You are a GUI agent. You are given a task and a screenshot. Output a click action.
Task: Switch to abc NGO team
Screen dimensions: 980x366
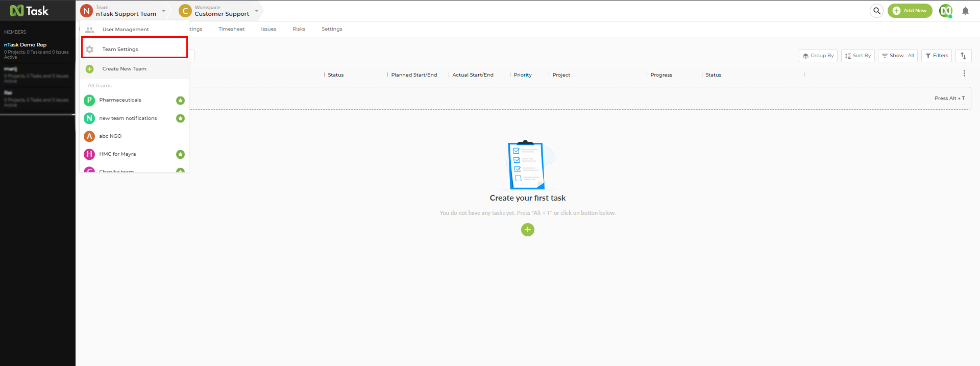pyautogui.click(x=135, y=136)
